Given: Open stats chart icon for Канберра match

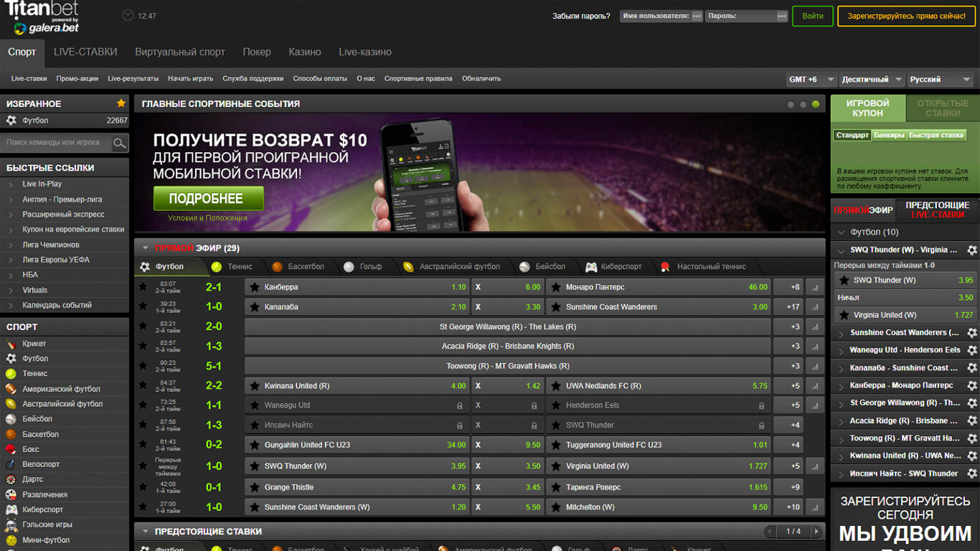Looking at the screenshot, I should point(815,287).
